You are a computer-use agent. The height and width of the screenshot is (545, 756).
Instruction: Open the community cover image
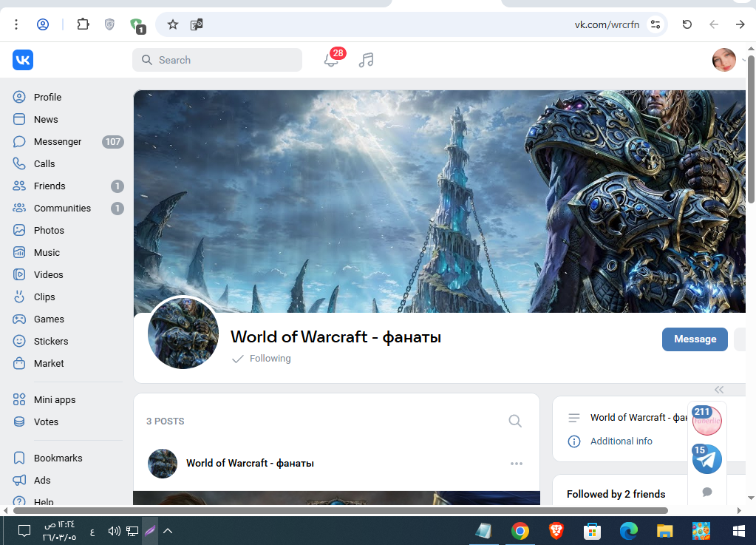tap(439, 201)
